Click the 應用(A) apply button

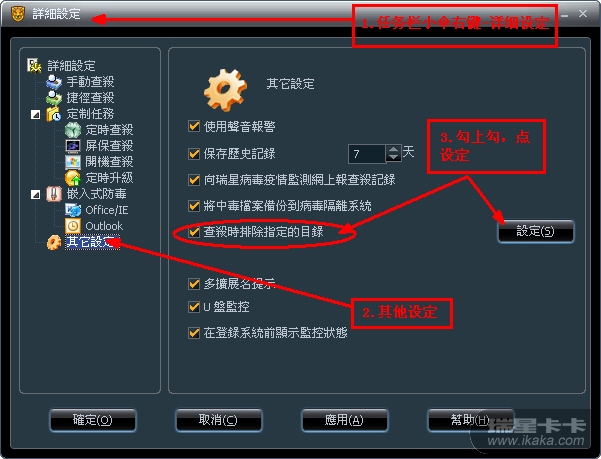[344, 420]
